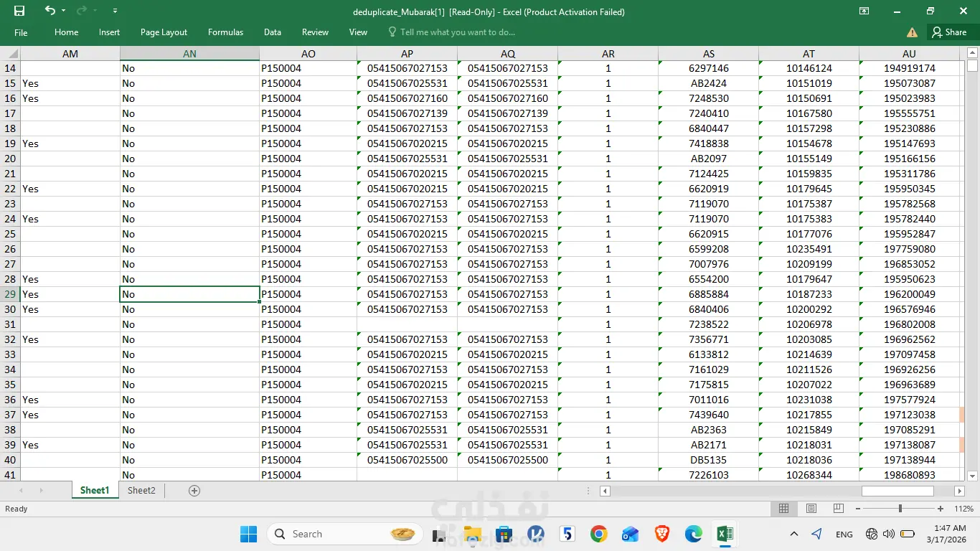Switch to Normal view in status bar
980x551 pixels.
pyautogui.click(x=784, y=509)
